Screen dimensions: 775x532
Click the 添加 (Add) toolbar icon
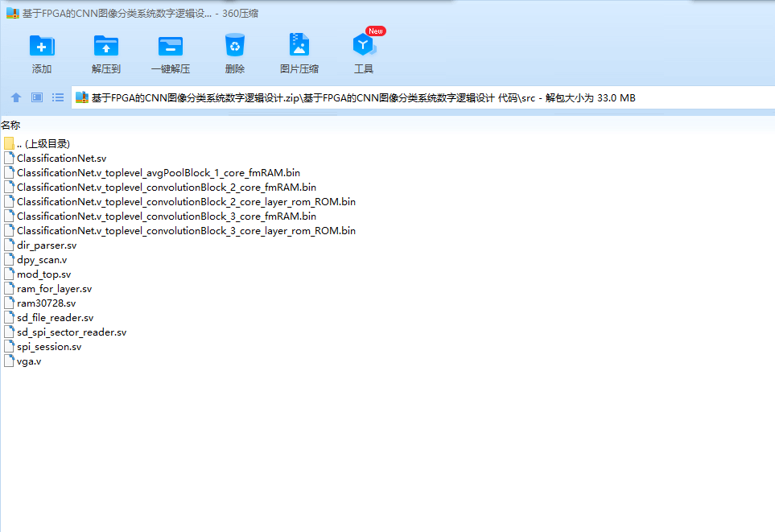pos(42,46)
